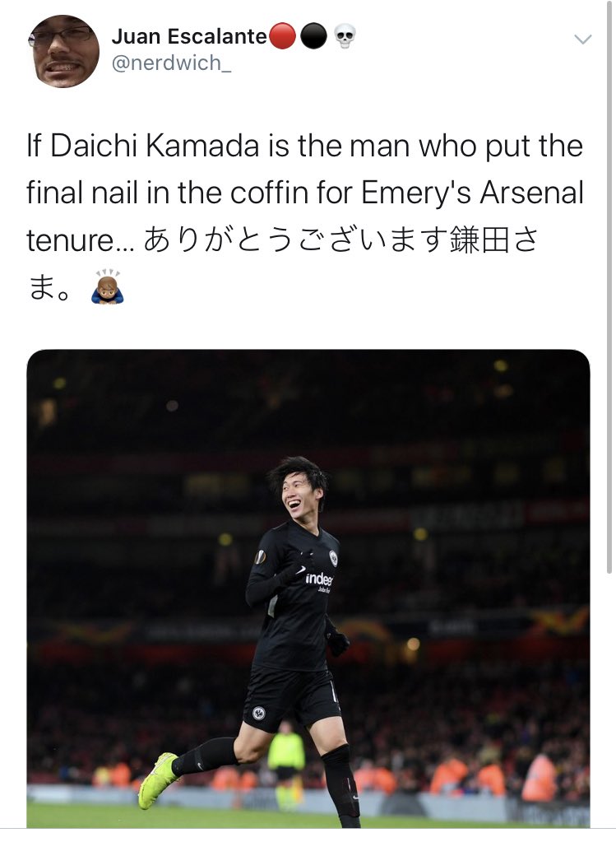Click the player's yellow football boot
This screenshot has height=842, width=616.
(158, 780)
